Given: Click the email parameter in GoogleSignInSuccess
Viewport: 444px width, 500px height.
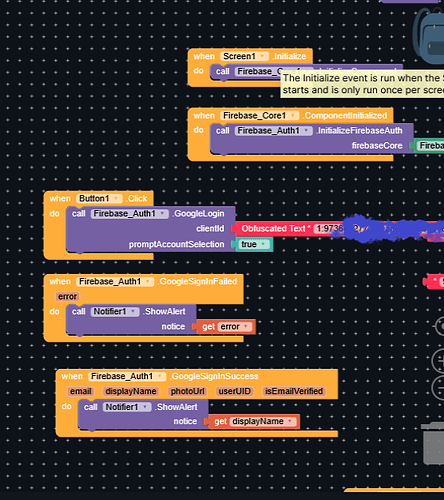Looking at the screenshot, I should [80, 391].
